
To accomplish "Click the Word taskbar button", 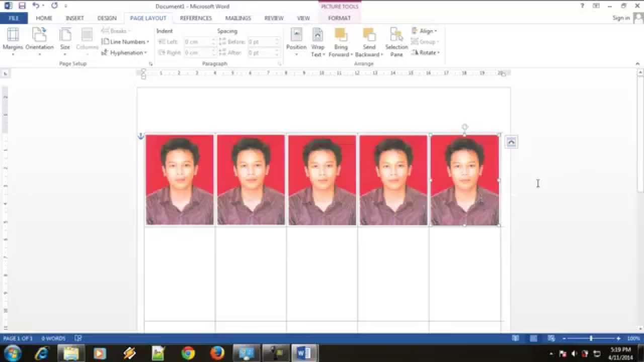I will coord(304,353).
